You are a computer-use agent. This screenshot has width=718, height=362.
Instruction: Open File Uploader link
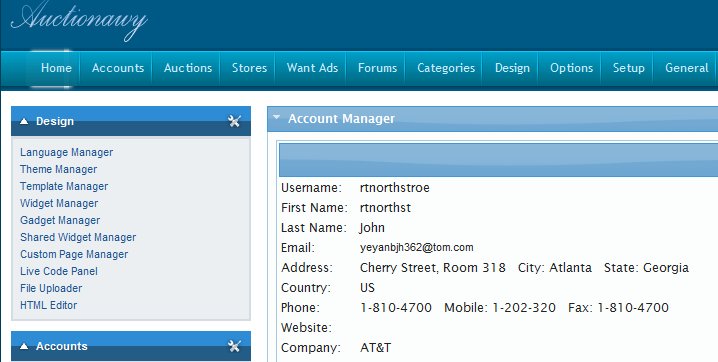tap(51, 288)
